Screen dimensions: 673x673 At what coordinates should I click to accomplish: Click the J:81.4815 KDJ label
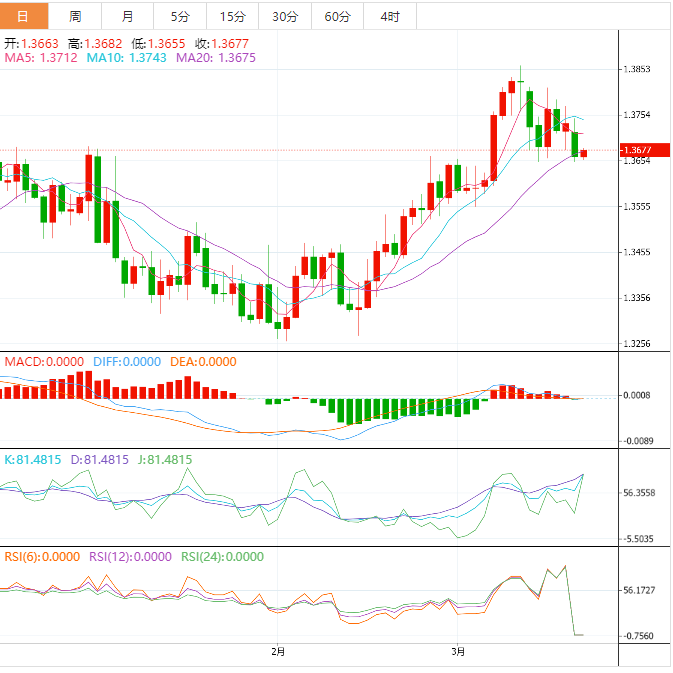coord(165,460)
